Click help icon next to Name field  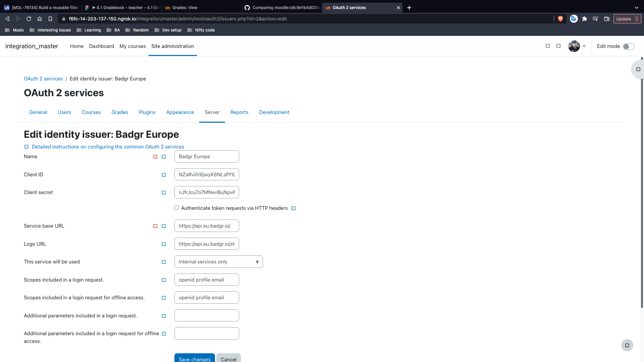(164, 157)
